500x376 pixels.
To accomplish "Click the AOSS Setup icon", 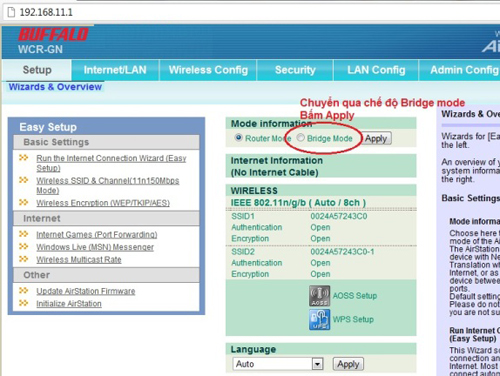I will coord(319,296).
